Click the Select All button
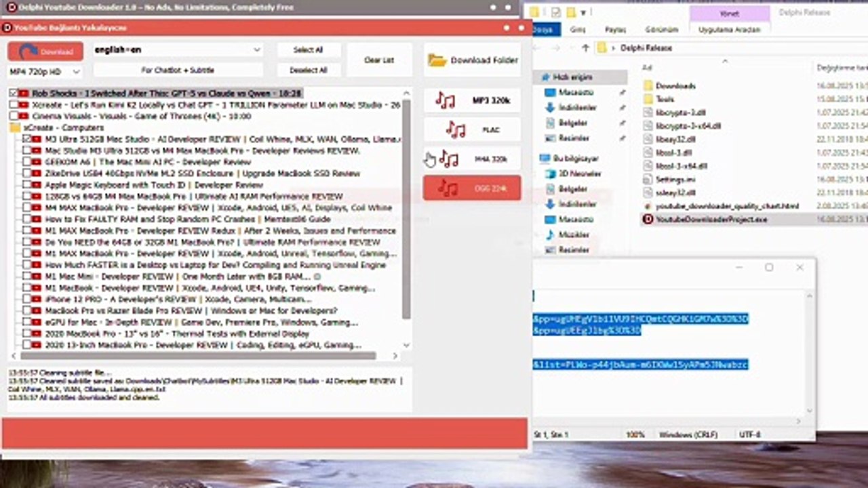The image size is (868, 488). [x=308, y=50]
